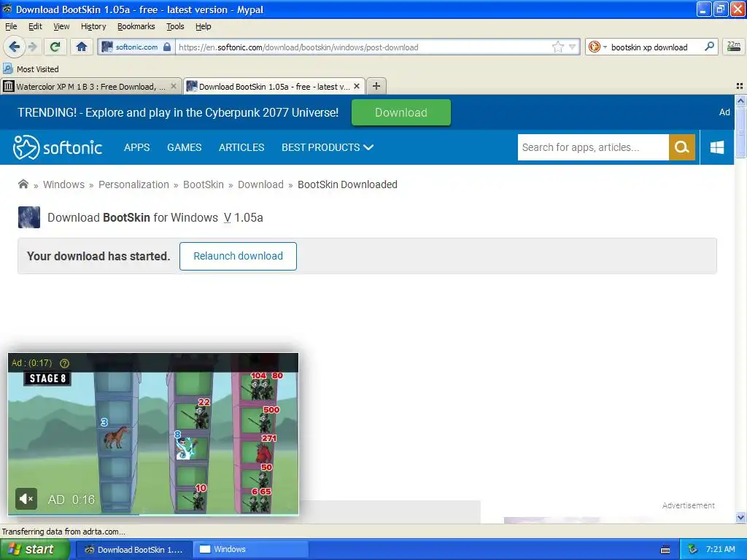The height and width of the screenshot is (560, 747).
Task: Focus the Search for apps, articles field
Action: (x=593, y=147)
